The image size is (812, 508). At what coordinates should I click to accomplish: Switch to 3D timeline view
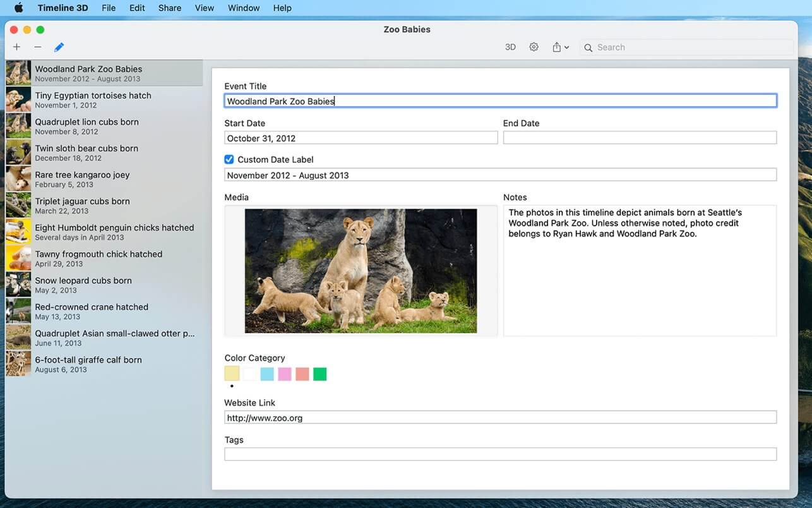point(510,47)
